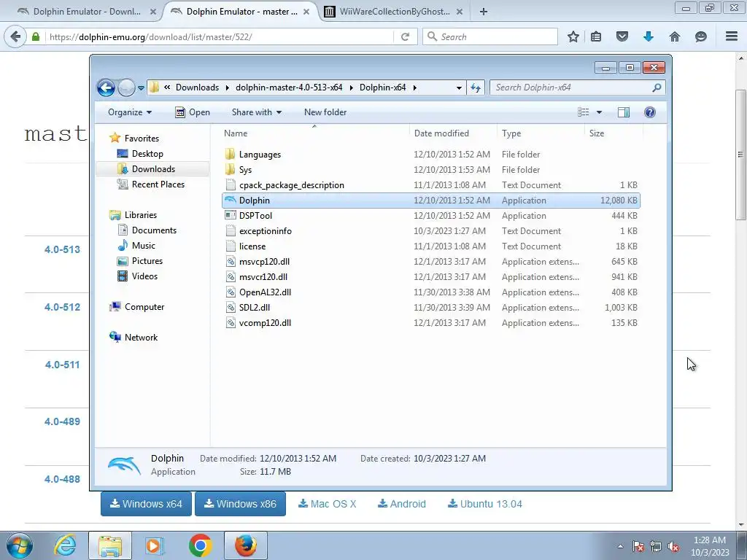747x560 pixels.
Task: Change view with the views icon
Action: click(x=584, y=112)
